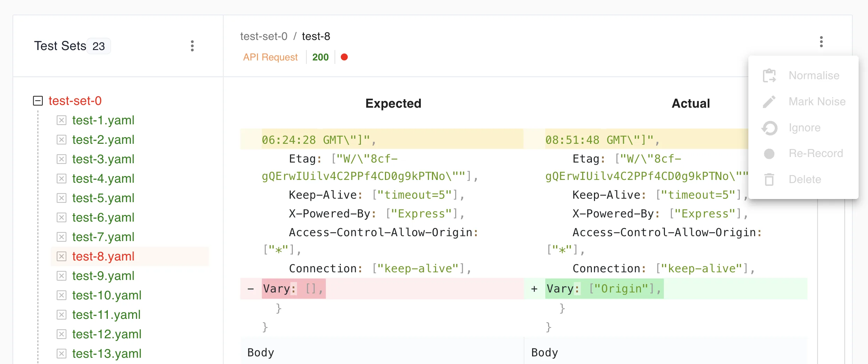
Task: Click the API Request label
Action: click(271, 57)
